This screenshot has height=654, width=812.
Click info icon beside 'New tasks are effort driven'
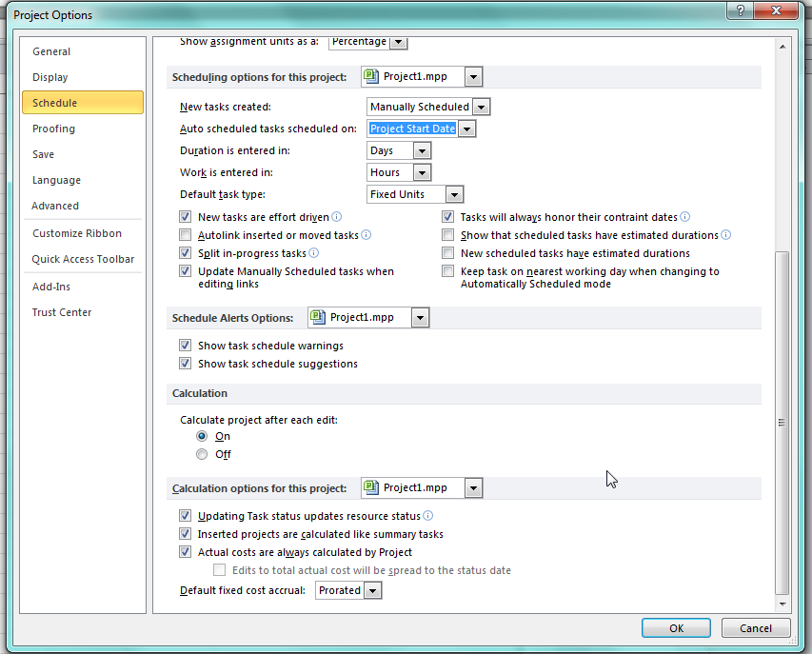pos(336,217)
